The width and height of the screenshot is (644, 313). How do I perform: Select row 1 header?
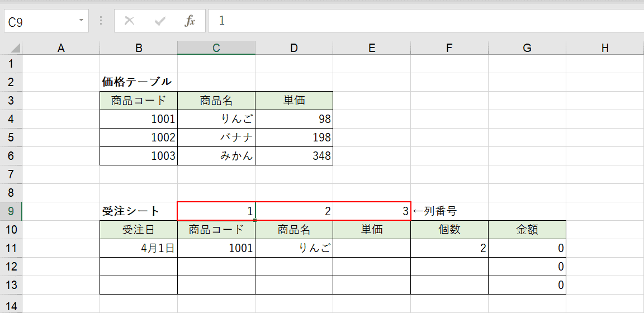11,64
